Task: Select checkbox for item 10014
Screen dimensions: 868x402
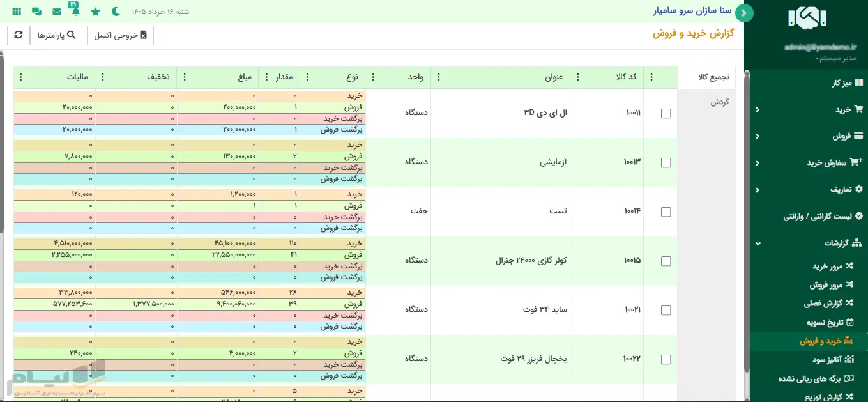Action: [666, 212]
